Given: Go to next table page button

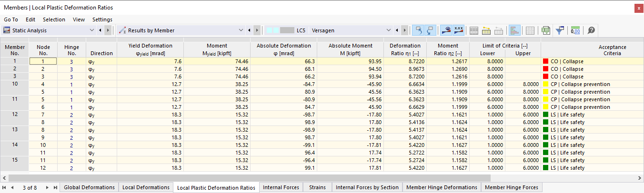Looking at the screenshot, I should (47, 187).
